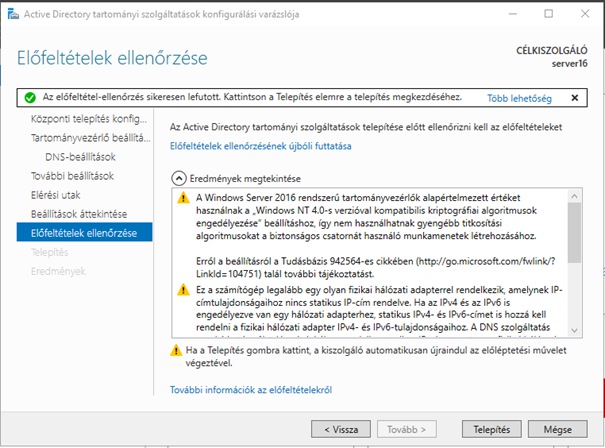Open "További információk az előfeltételekről" link
The height and width of the screenshot is (448, 605).
coord(250,389)
